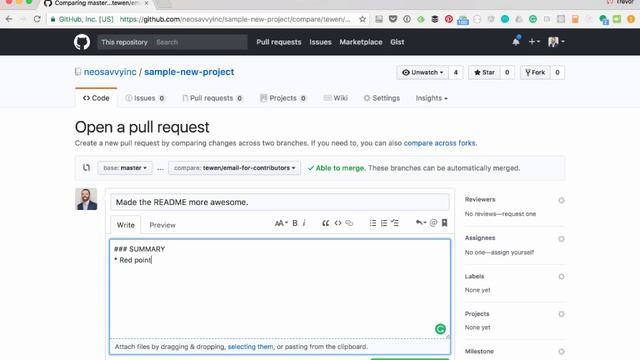Click in the description textarea
This screenshot has height=360, width=640.
280,289
